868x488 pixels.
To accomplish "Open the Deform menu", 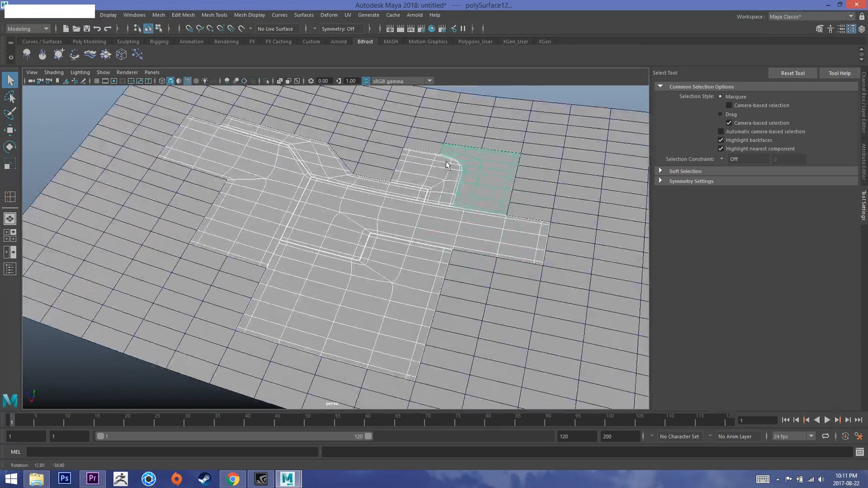I will coord(329,15).
